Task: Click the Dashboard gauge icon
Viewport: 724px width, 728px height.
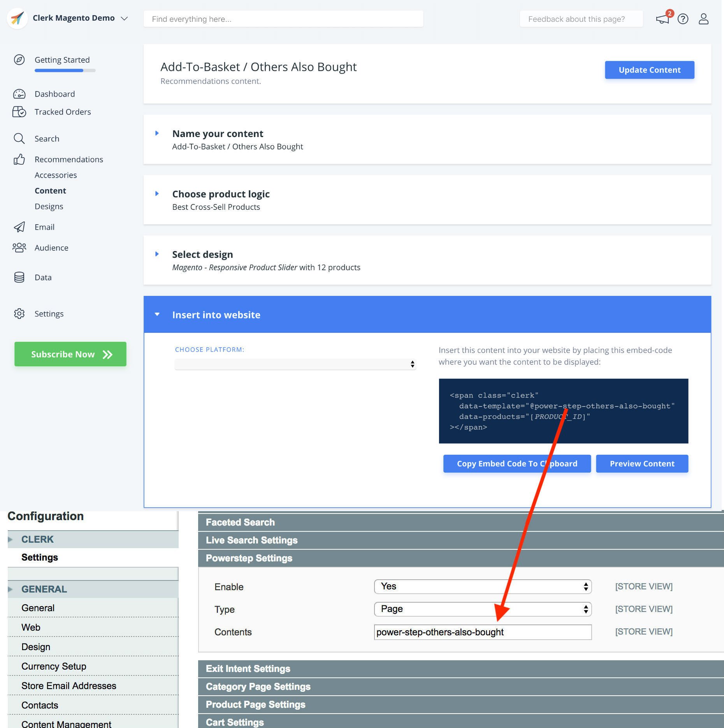Action: tap(19, 94)
